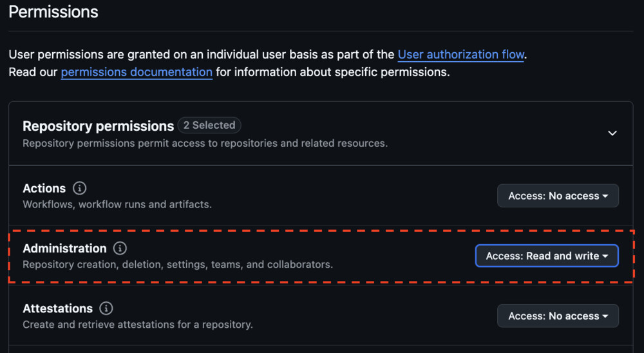Open the User authorization flow link
The image size is (644, 353).
[x=460, y=55]
